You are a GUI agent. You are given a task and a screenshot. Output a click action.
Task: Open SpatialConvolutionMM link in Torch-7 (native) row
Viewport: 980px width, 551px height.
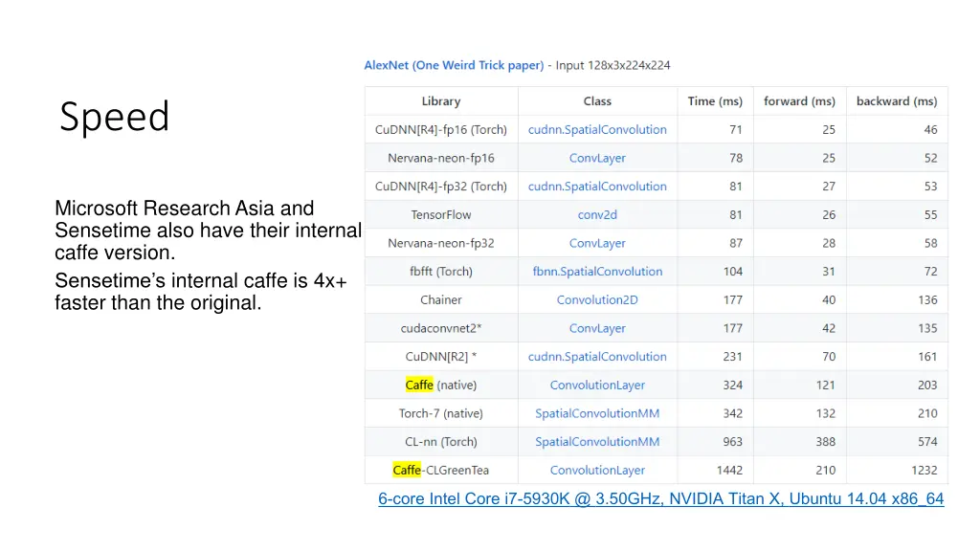597,413
